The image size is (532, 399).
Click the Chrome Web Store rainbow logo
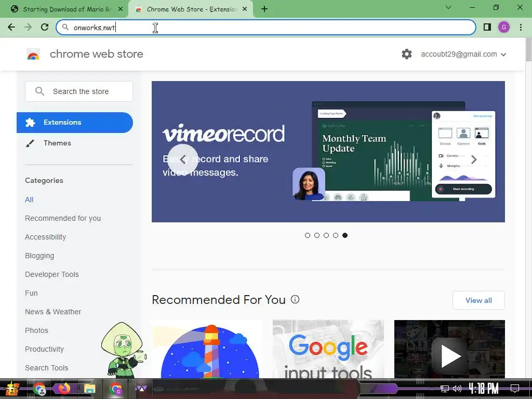tap(33, 54)
